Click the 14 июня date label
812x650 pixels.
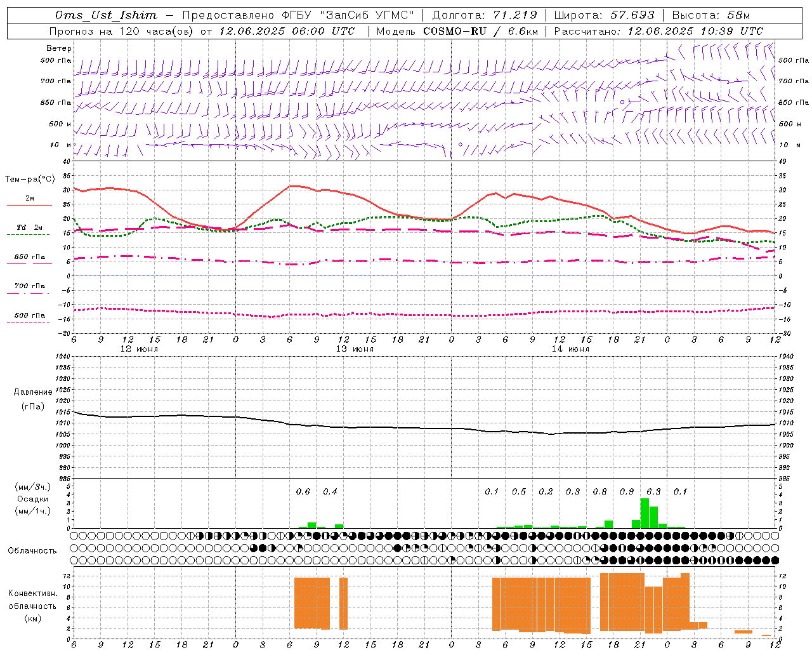click(x=570, y=349)
